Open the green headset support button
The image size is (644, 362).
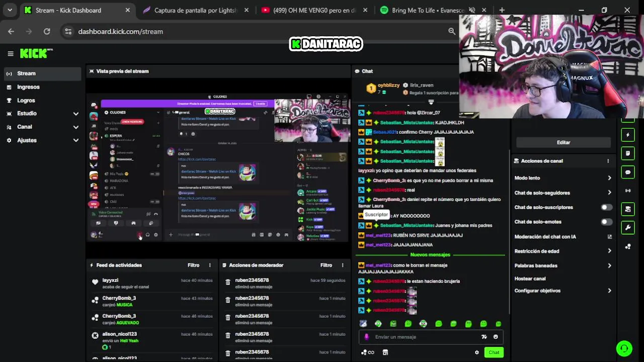pos(624,348)
